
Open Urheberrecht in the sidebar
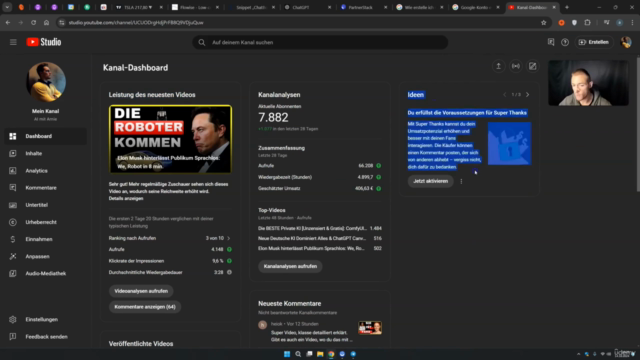45,222
